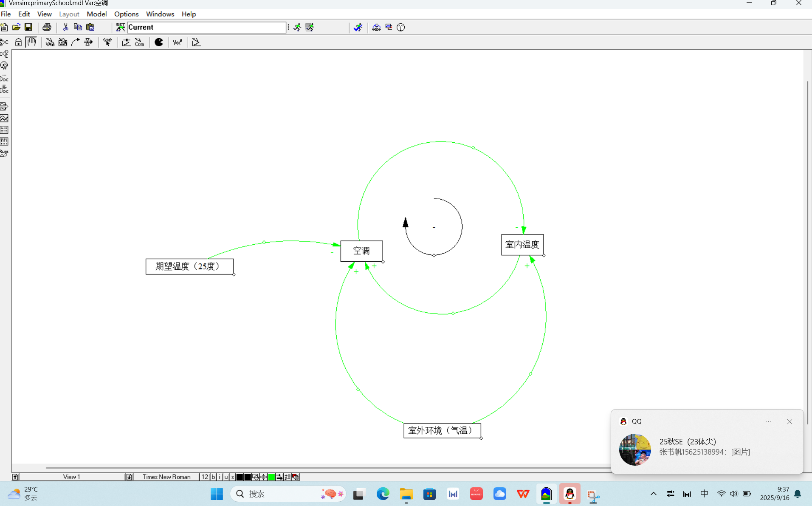Open the Options menu
The height and width of the screenshot is (506, 812).
[126, 14]
